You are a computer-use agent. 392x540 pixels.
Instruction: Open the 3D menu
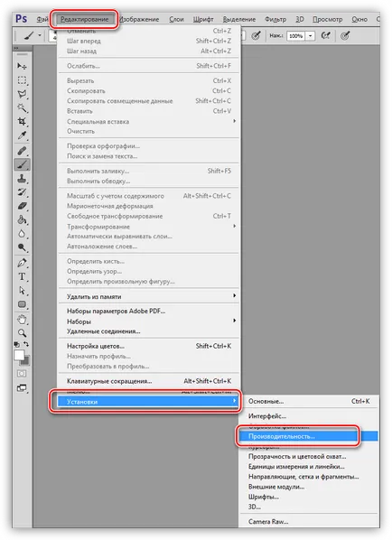[x=300, y=19]
